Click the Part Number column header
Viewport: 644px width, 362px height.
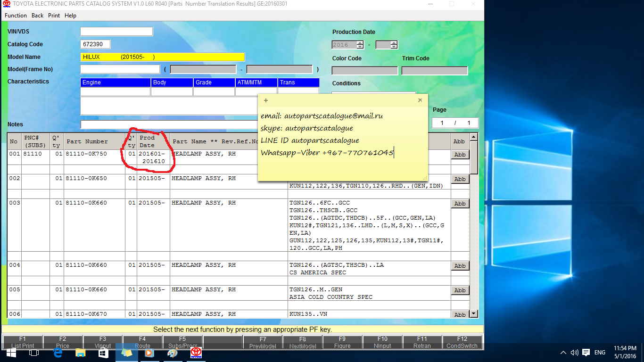pyautogui.click(x=94, y=141)
